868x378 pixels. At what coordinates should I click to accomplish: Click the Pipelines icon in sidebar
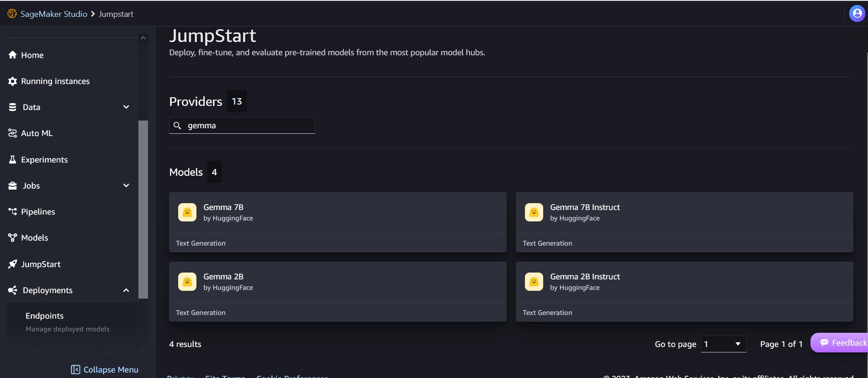pyautogui.click(x=13, y=212)
